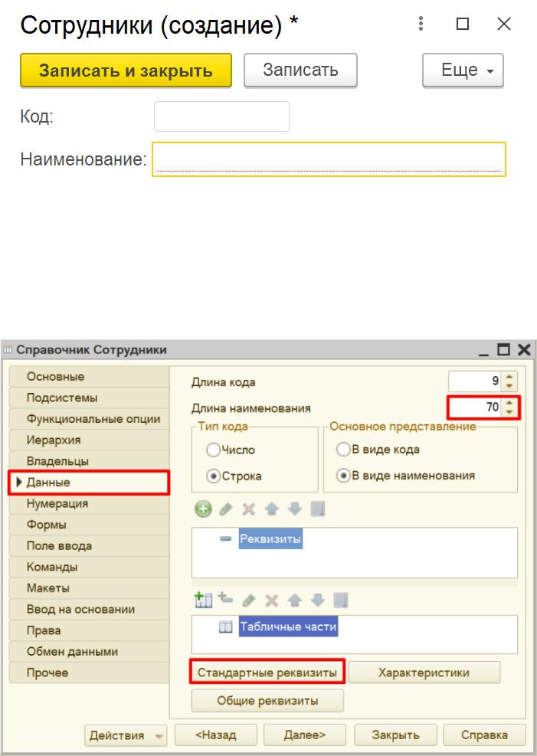Switch to the Подсистемы tab
The image size is (537, 756).
coord(89,398)
